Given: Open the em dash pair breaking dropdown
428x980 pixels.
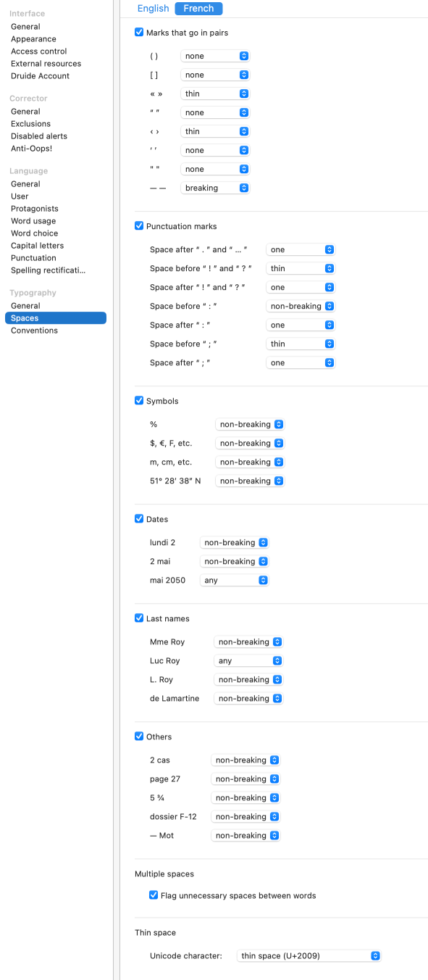Looking at the screenshot, I should [215, 188].
